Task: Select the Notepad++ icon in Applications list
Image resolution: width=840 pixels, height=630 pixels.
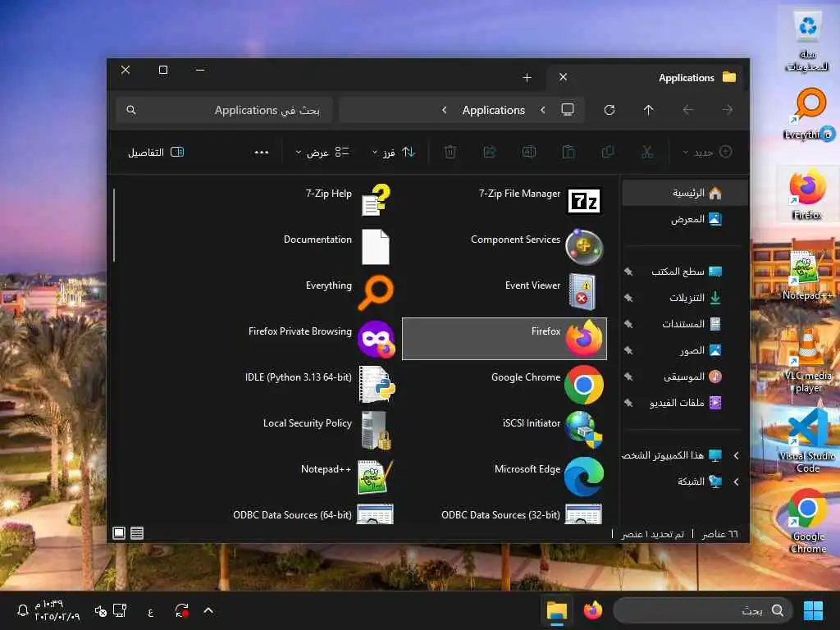Action: pyautogui.click(x=376, y=477)
